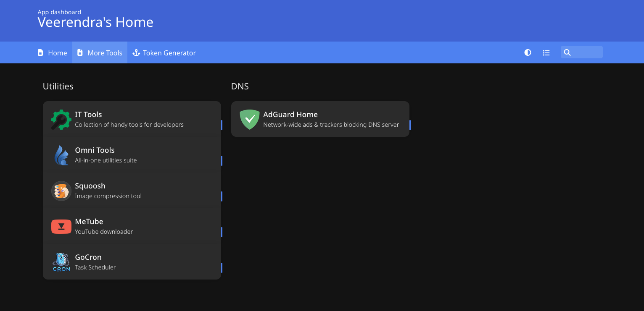Screen dimensions: 644x311
Task: Click the file icon beside Home
Action: click(40, 52)
